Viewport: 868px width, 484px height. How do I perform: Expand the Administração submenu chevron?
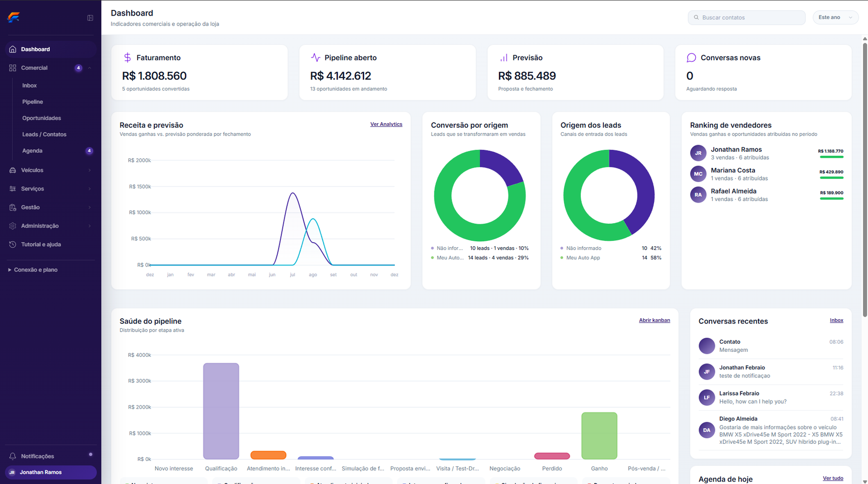[x=90, y=226]
